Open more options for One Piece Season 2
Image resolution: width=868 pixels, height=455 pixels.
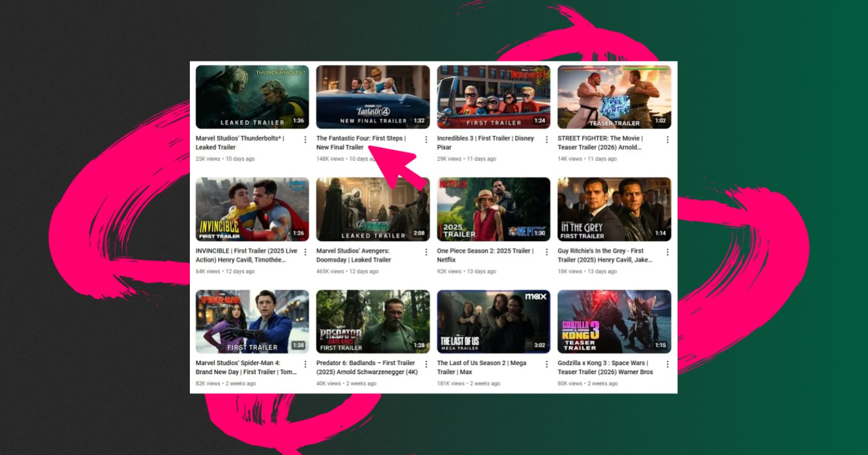pyautogui.click(x=546, y=252)
